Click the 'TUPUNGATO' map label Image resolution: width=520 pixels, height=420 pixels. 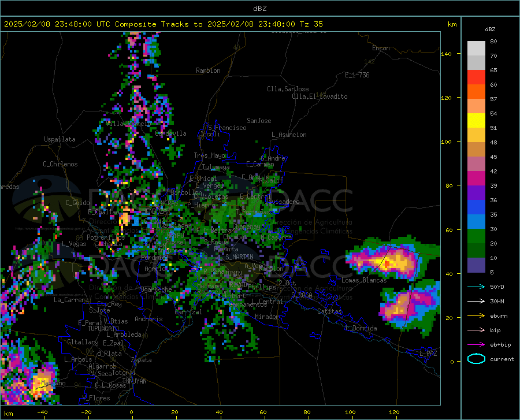pyautogui.click(x=103, y=329)
